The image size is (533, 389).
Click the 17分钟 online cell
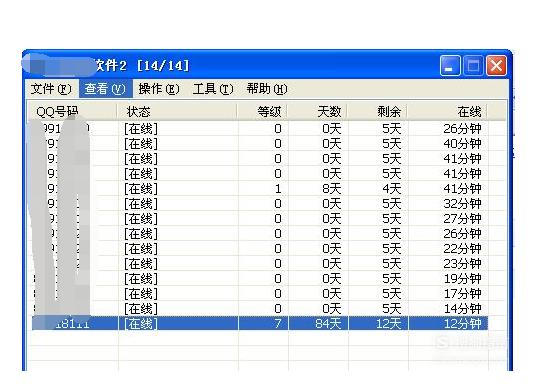[462, 293]
